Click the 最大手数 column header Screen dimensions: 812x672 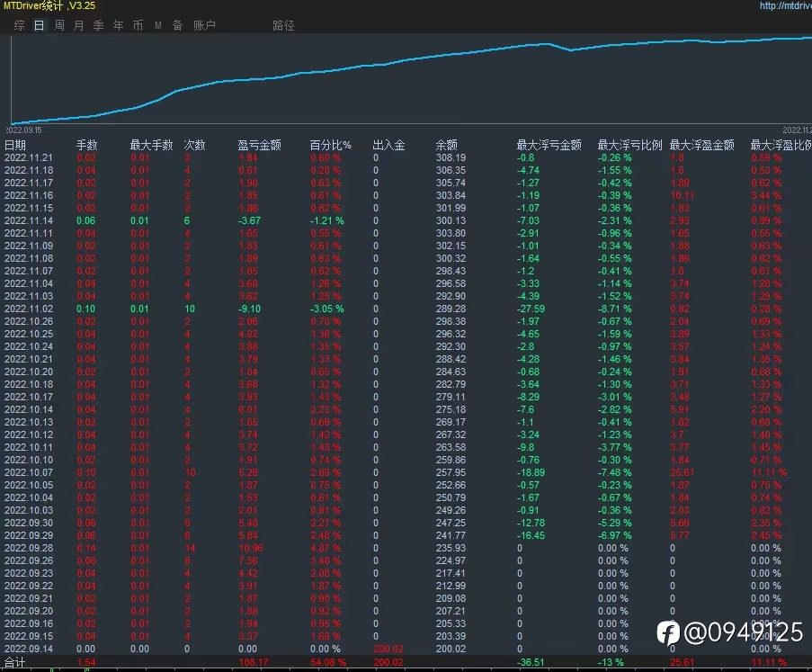click(x=151, y=145)
